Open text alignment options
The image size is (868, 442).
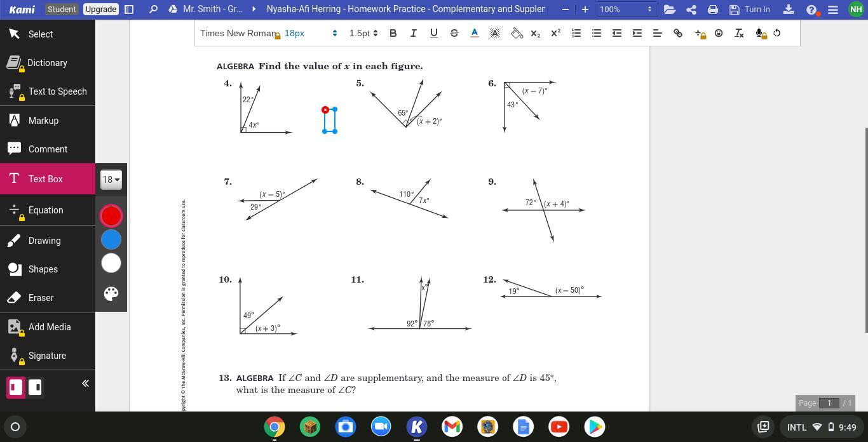tap(658, 33)
